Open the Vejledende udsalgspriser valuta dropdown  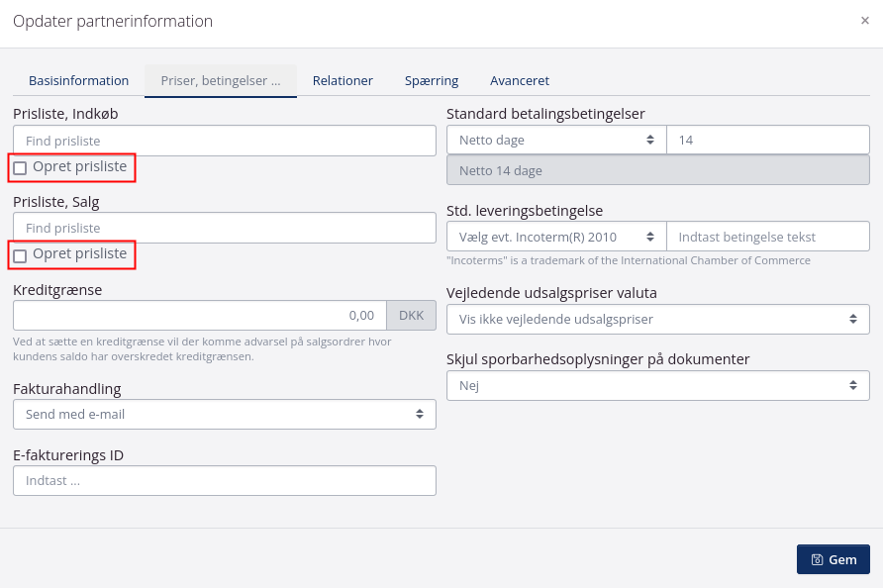tap(657, 319)
